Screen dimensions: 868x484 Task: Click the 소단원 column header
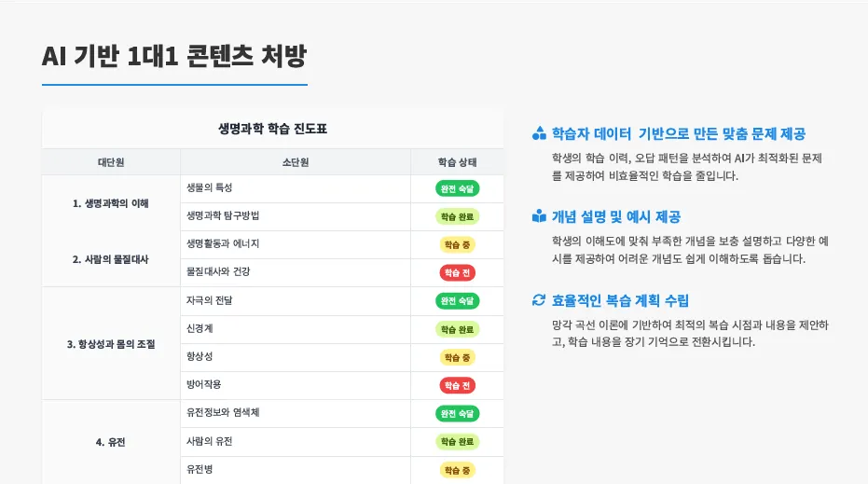coord(296,162)
